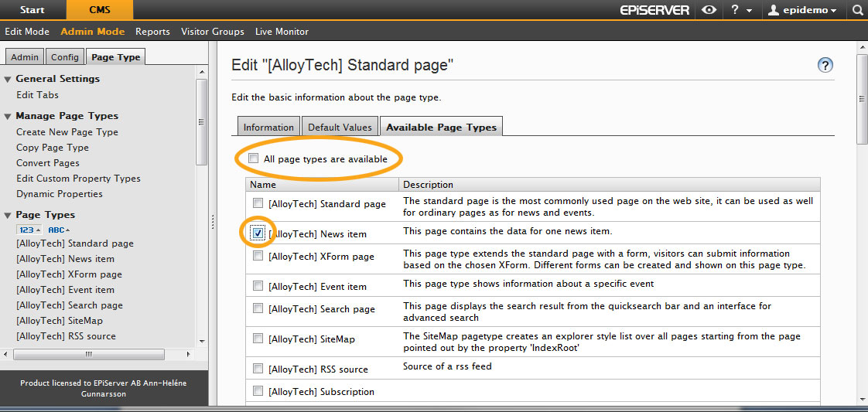Click the main page vertical scrollbar
868x412 pixels.
point(862,99)
